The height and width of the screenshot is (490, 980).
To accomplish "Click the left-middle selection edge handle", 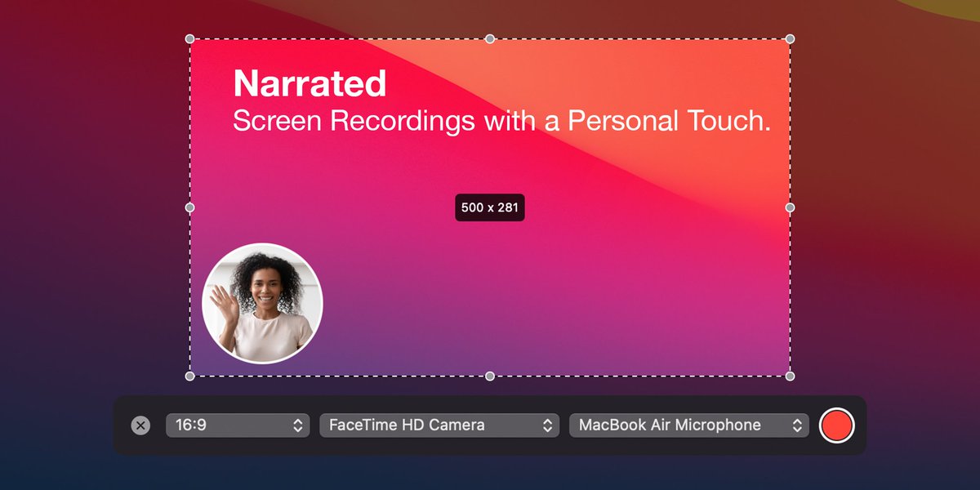I will [x=190, y=207].
